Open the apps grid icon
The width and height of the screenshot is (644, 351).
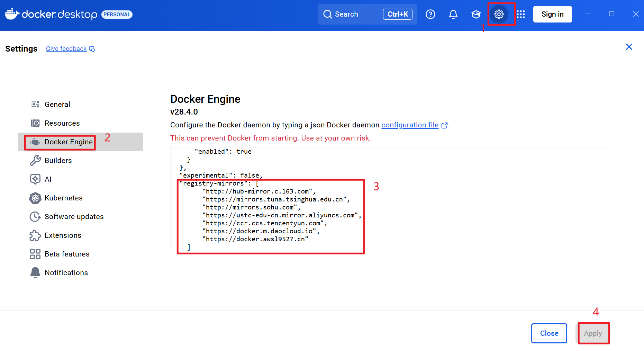click(x=521, y=14)
